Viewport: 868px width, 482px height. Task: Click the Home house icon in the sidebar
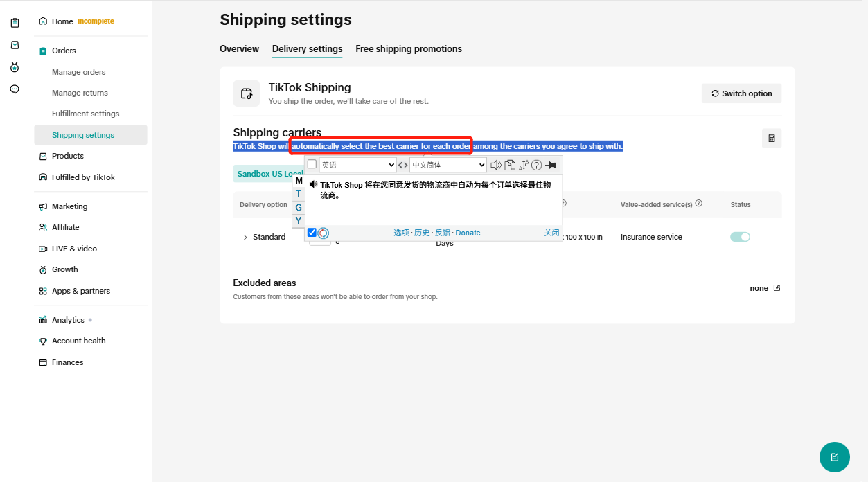tap(43, 21)
